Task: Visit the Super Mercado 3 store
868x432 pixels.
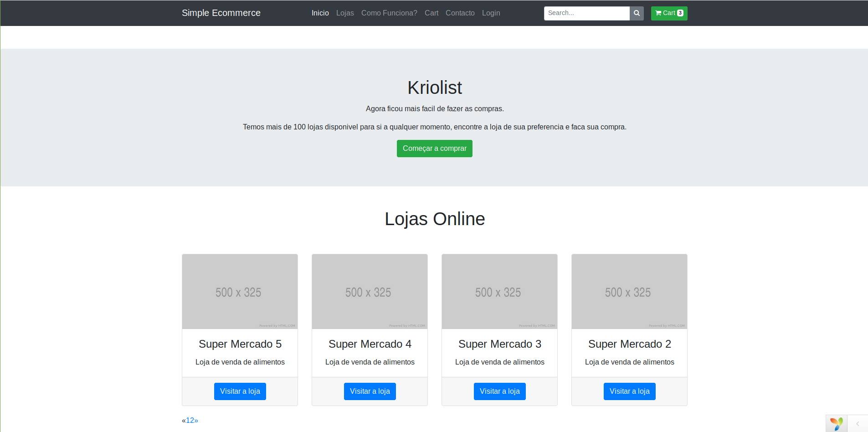Action: click(500, 391)
